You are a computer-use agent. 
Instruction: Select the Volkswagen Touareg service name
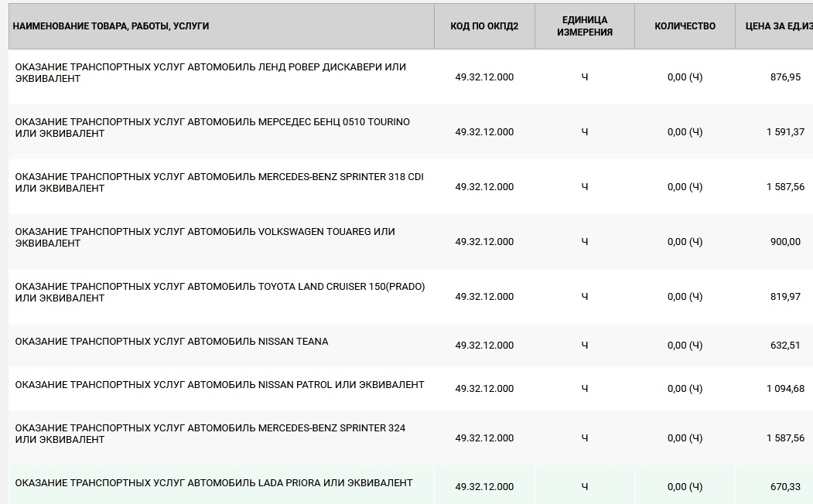(x=205, y=237)
